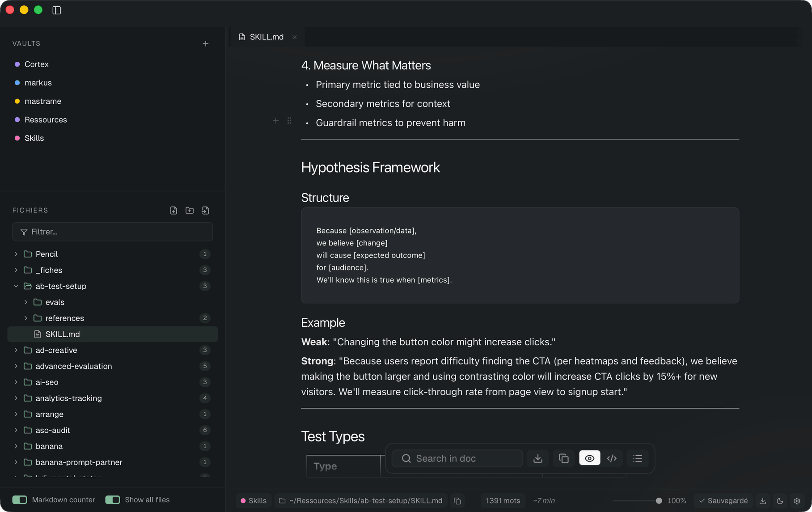Create a new folder in Fichiers
The image size is (812, 512).
190,210
